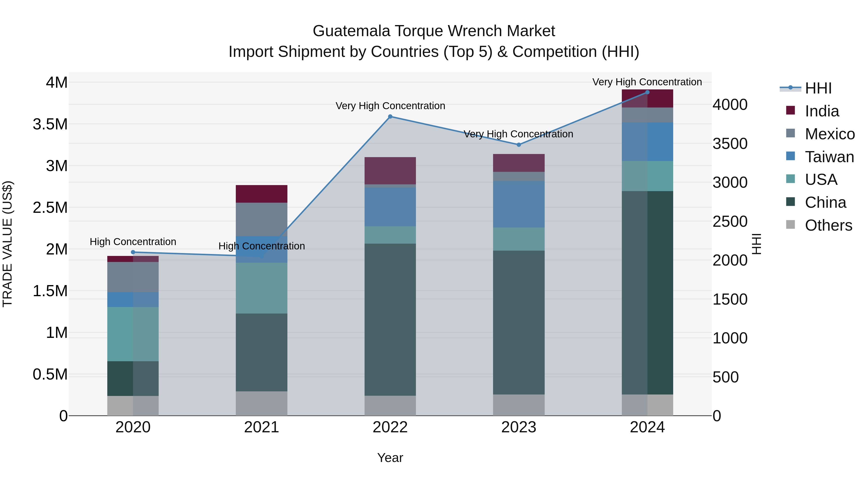Click the 'Year' x-axis title
This screenshot has width=868, height=488.
pos(390,458)
